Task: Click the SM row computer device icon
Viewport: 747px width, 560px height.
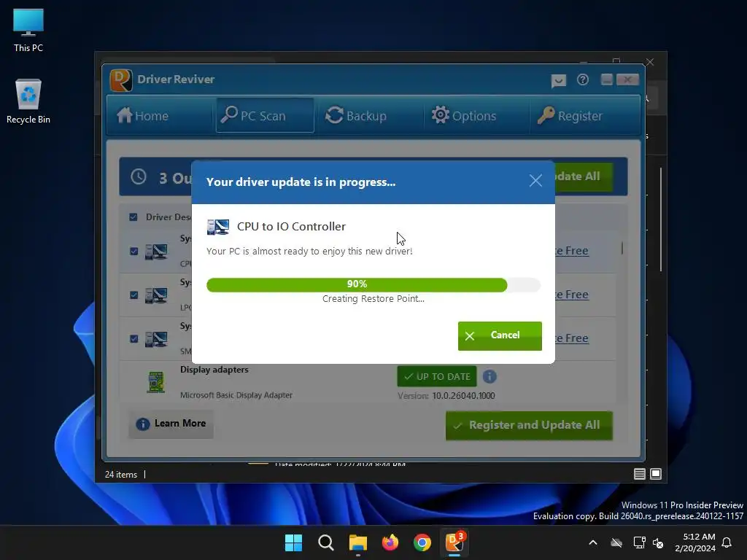Action: [156, 339]
